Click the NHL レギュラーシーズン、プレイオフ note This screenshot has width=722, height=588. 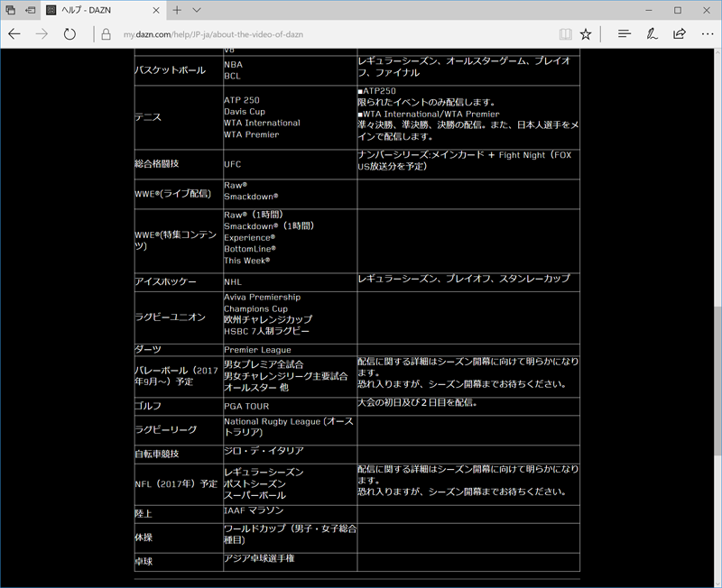(464, 279)
